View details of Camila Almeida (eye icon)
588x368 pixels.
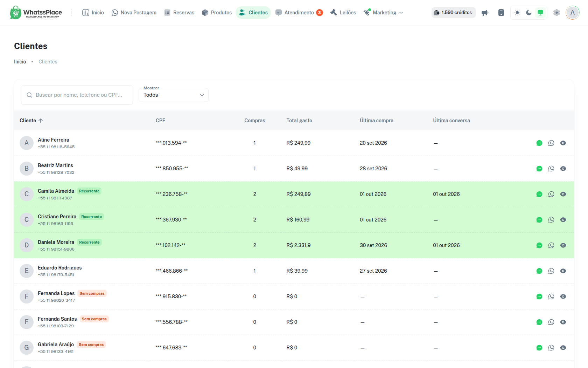coord(563,194)
